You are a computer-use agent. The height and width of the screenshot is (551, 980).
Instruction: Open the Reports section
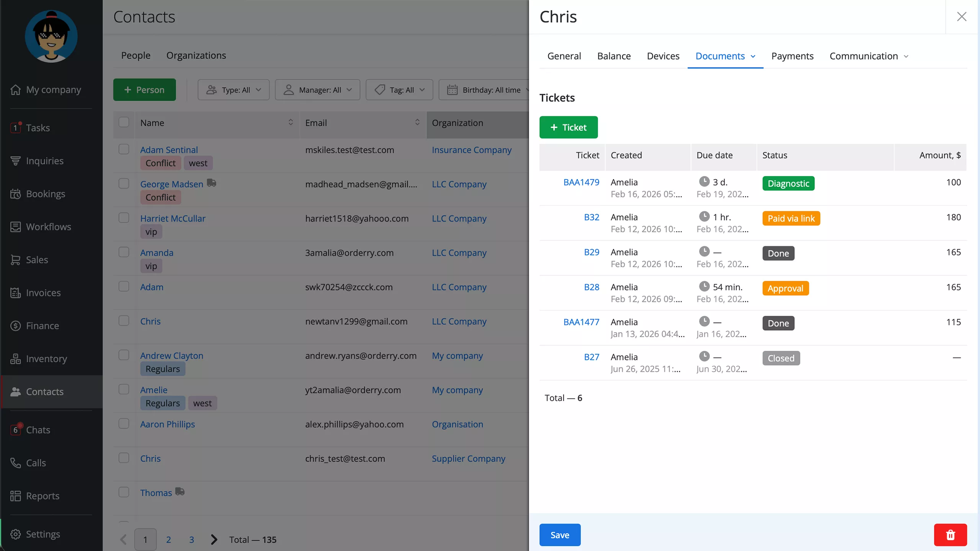coord(42,496)
